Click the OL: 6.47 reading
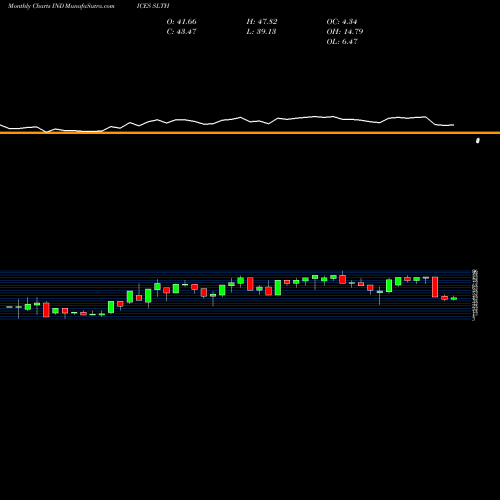Viewport: 500px width, 500px height. pos(342,42)
